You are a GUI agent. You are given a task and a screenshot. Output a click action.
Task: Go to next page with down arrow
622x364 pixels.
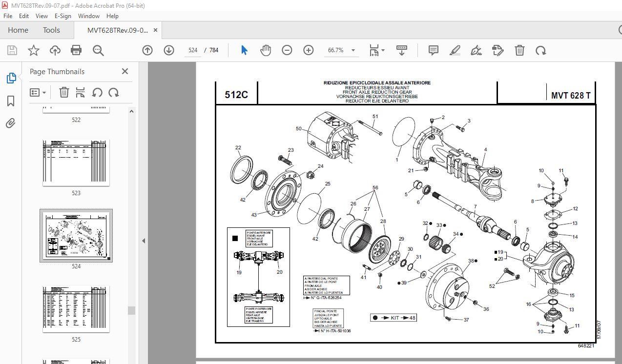tap(169, 50)
